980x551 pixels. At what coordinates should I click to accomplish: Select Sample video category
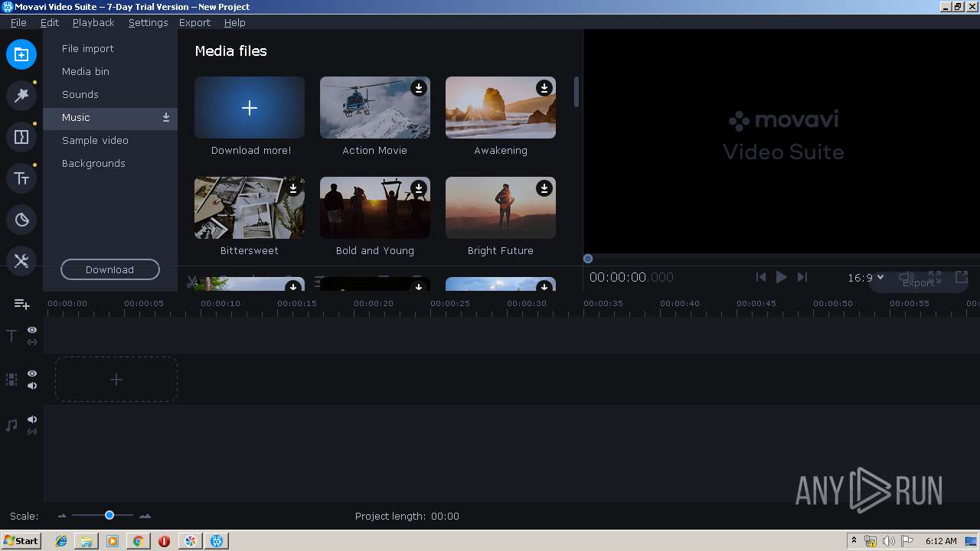(x=110, y=141)
